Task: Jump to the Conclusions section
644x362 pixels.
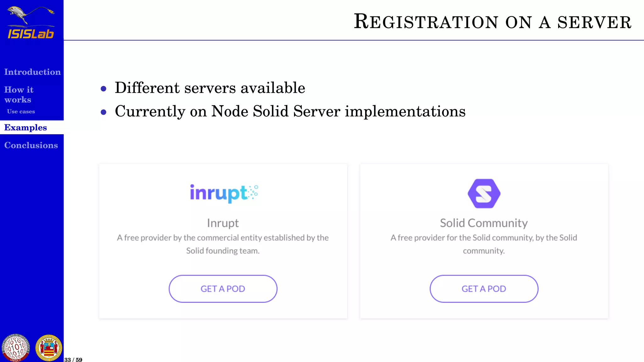Action: click(x=31, y=145)
